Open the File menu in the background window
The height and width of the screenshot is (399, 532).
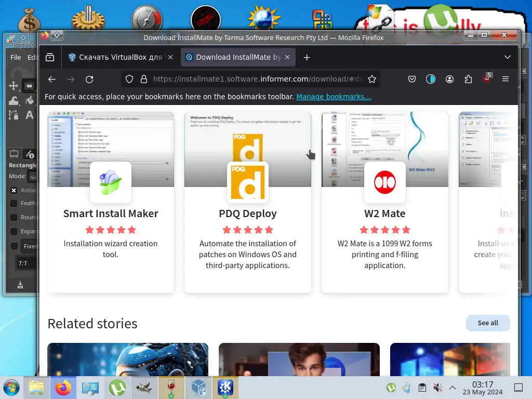point(16,57)
